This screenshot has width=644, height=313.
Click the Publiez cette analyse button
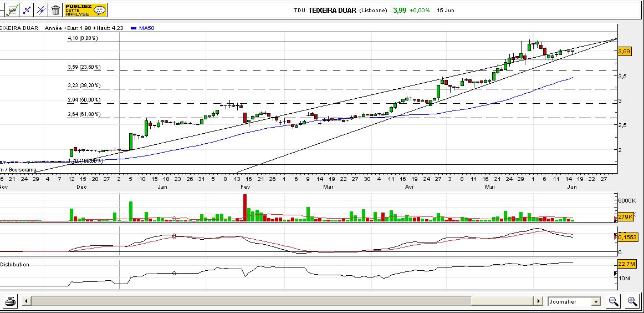coord(85,10)
